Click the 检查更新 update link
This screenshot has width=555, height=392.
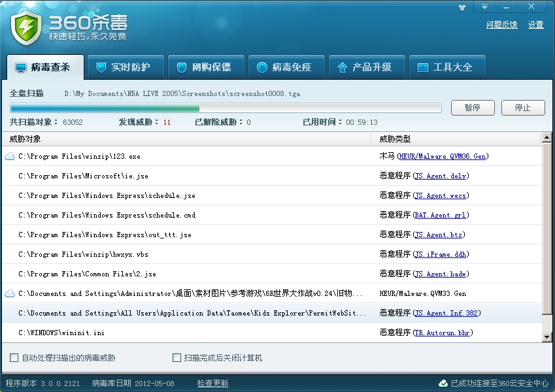212,384
